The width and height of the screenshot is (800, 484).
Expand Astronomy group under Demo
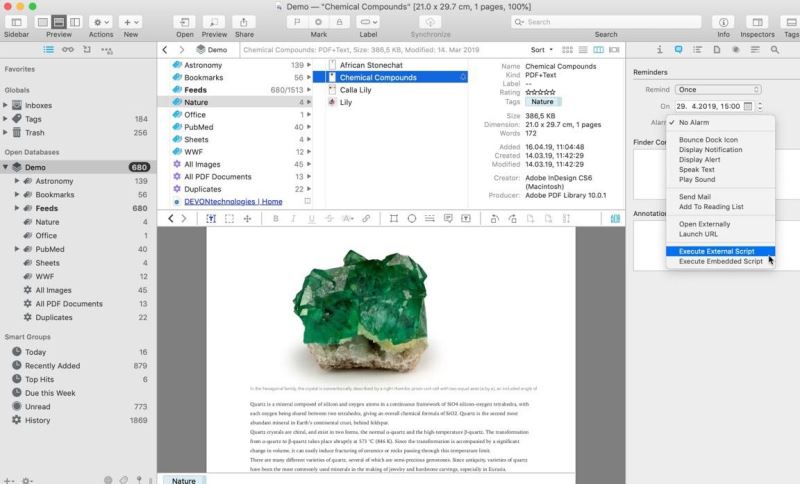(17, 181)
